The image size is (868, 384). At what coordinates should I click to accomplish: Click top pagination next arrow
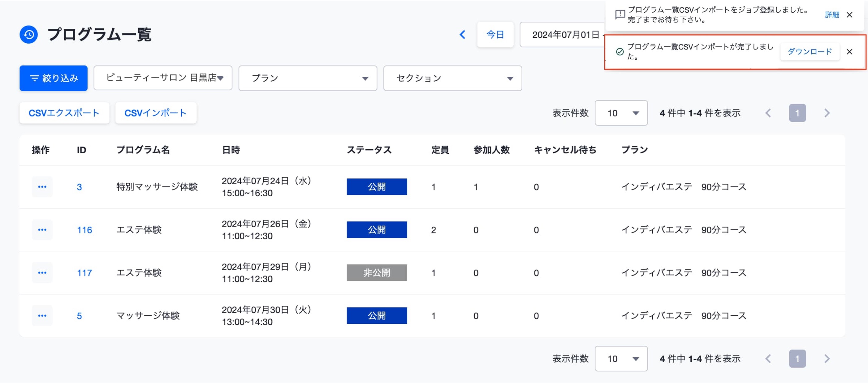(x=827, y=113)
